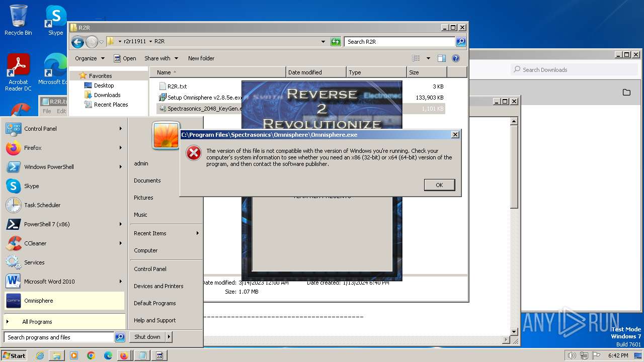644x362 pixels.
Task: Expand the Microsoft Word 2010 jump list arrow
Action: coord(121,282)
